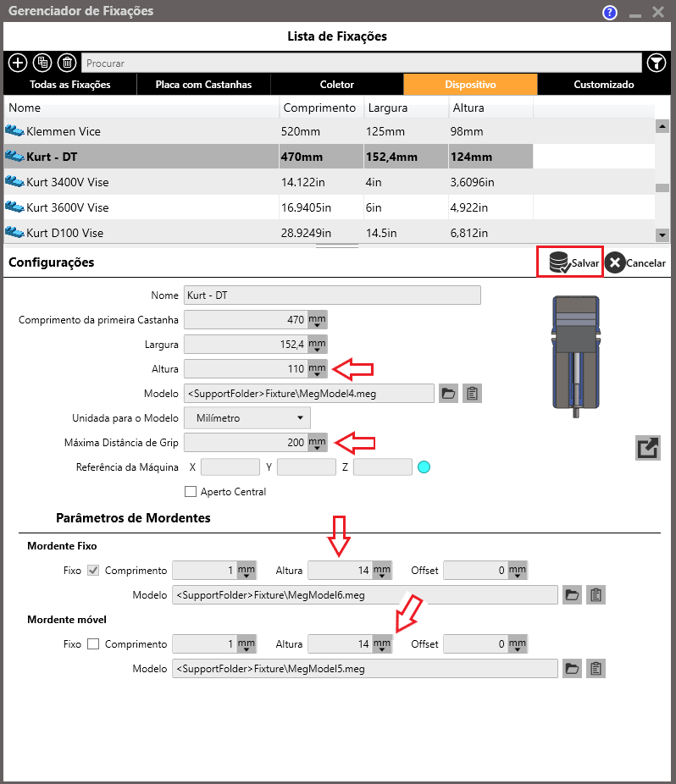Click the Referência da Máquina X field

tap(230, 467)
